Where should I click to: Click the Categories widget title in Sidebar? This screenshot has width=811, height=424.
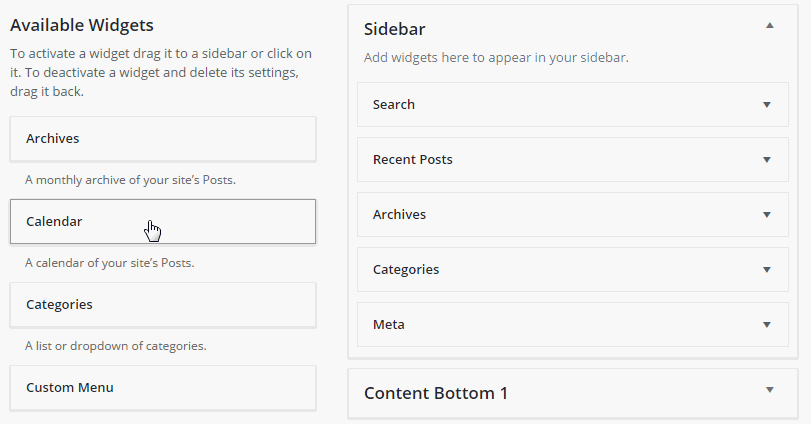point(406,269)
